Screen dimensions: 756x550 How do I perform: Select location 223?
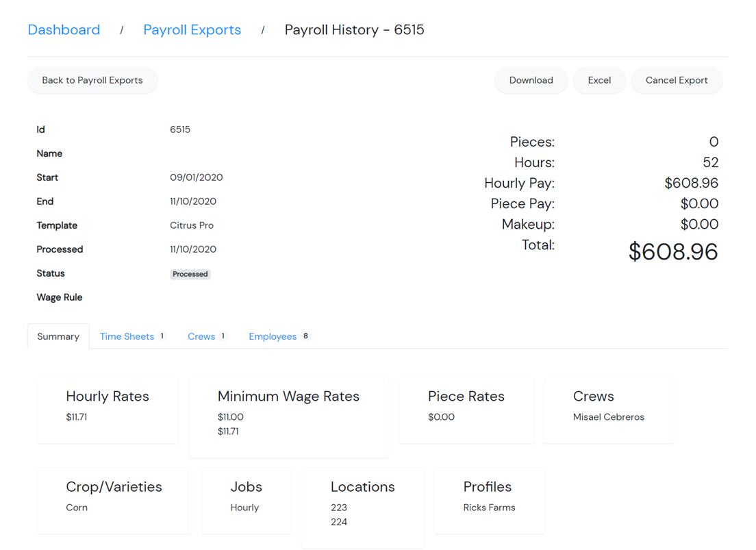(339, 508)
